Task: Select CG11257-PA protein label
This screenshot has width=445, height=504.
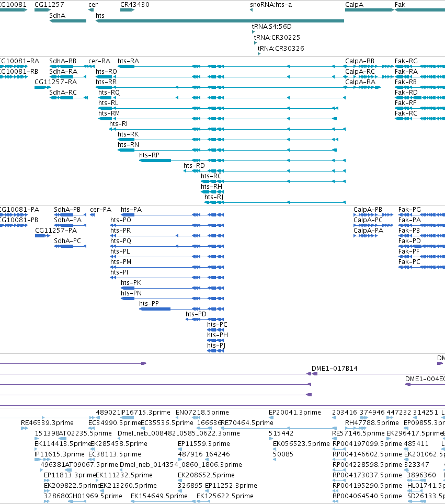Action: click(56, 231)
